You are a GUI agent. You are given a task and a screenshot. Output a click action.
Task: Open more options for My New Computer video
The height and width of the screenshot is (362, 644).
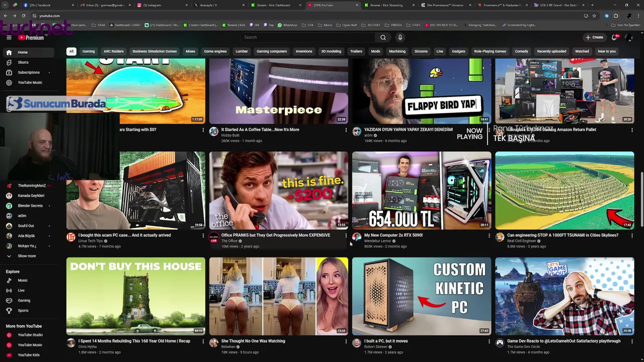tap(489, 235)
